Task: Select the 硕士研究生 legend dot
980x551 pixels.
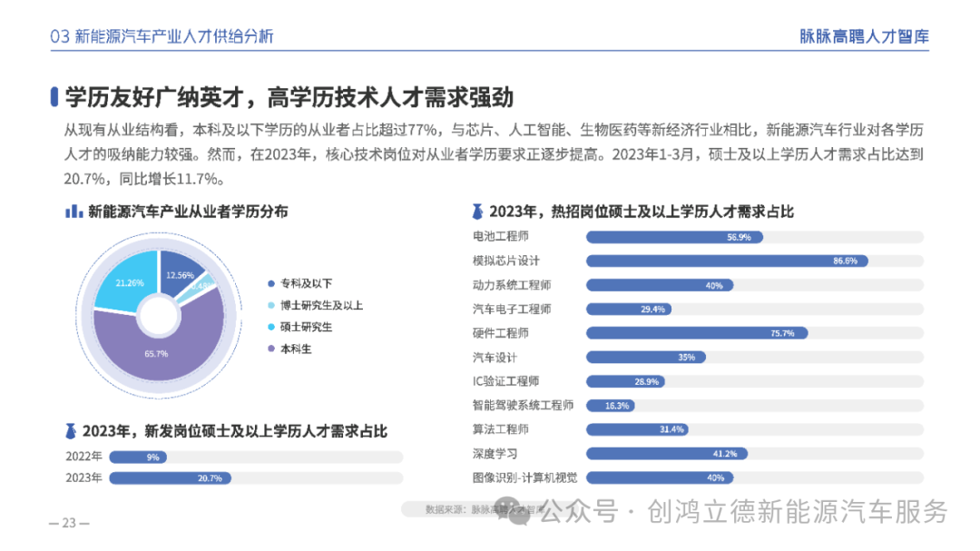Action: click(x=271, y=327)
